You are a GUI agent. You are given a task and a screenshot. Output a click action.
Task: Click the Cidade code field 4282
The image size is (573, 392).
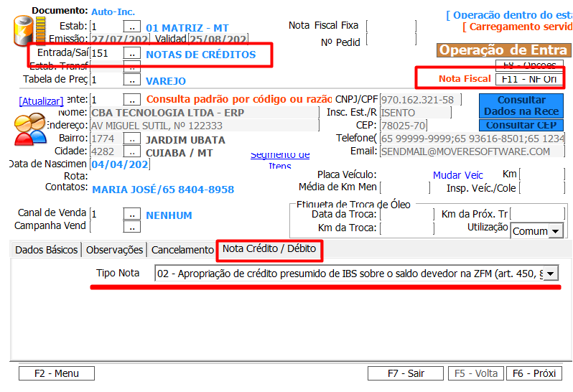click(106, 151)
